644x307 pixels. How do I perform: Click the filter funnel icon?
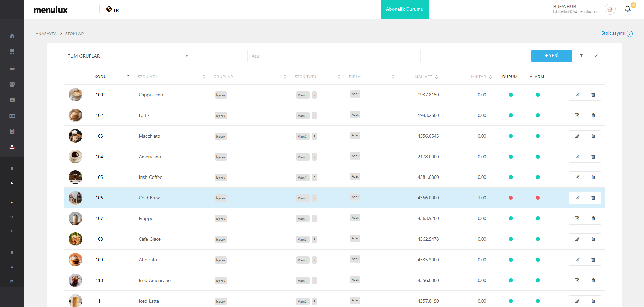(x=581, y=56)
